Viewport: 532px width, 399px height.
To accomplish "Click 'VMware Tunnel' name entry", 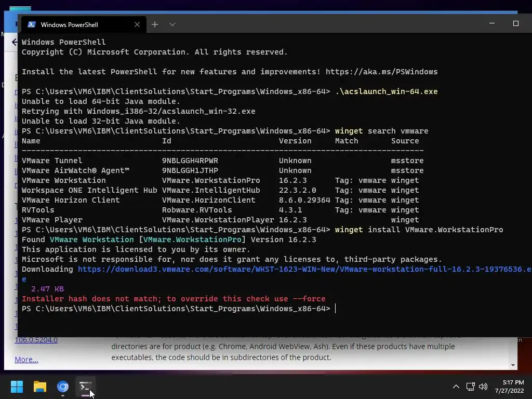I will click(x=52, y=161).
